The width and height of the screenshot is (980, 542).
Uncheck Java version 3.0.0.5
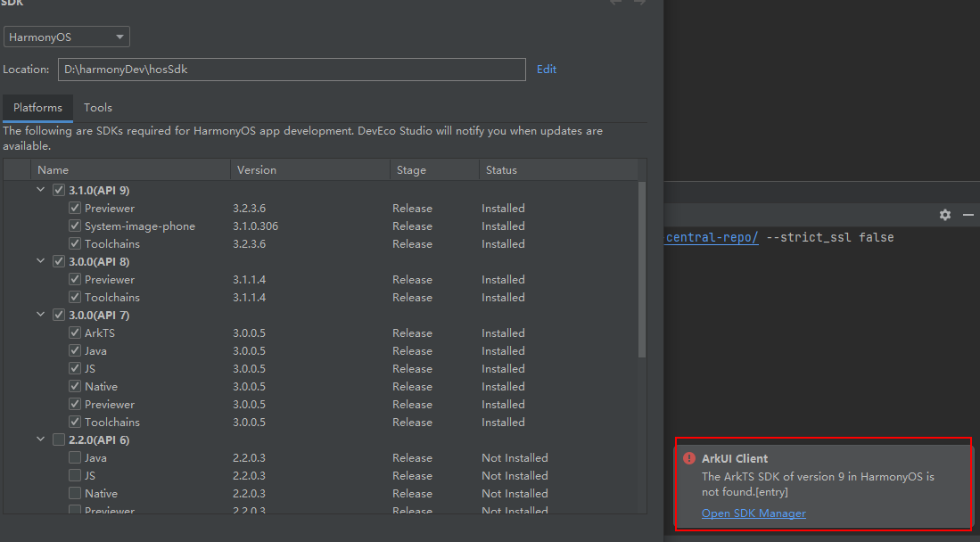tap(75, 350)
